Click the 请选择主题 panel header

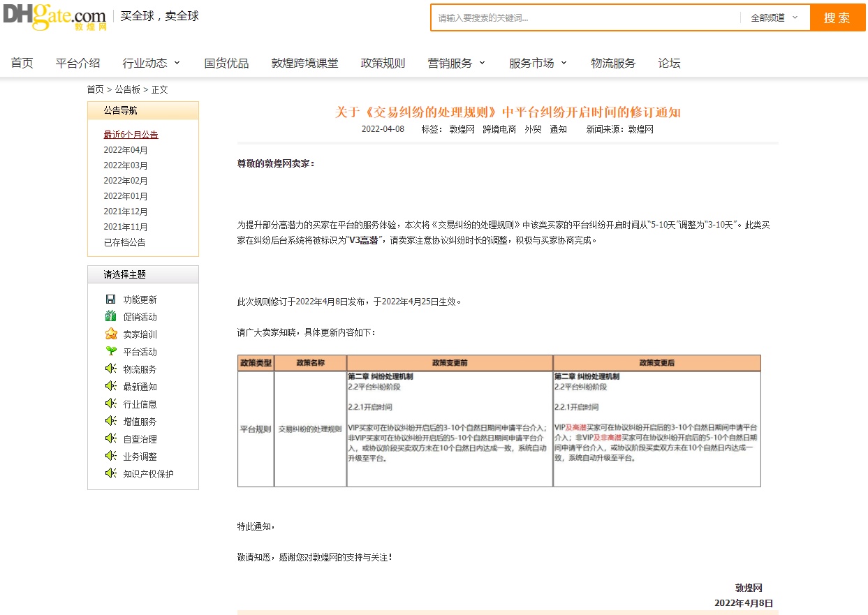(x=143, y=274)
